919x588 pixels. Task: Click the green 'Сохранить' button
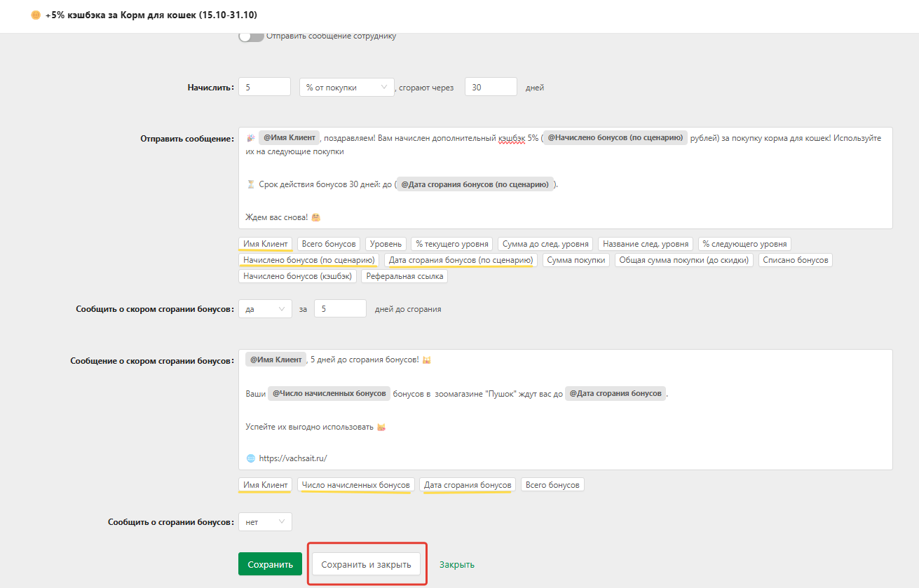(x=270, y=564)
